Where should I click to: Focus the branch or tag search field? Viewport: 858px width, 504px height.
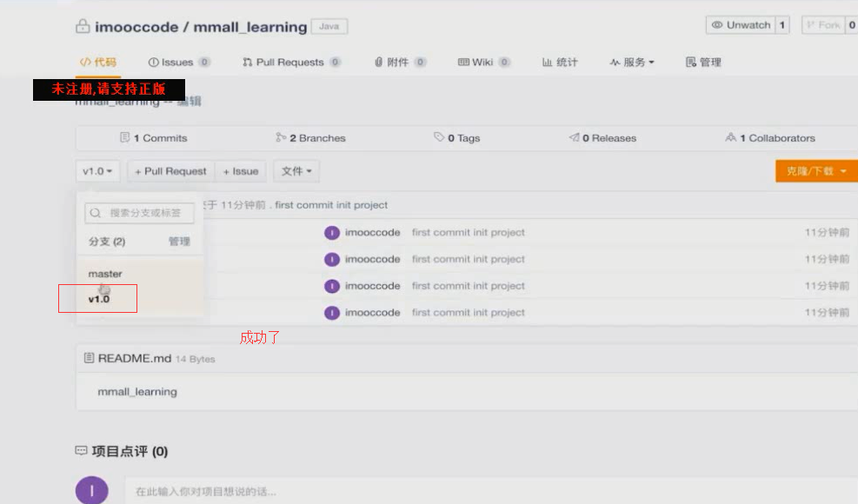click(140, 213)
